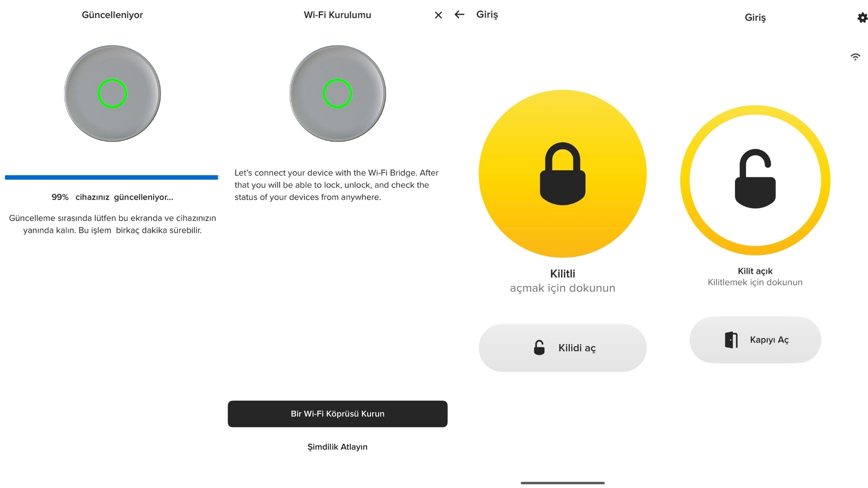Go back using the left arrow
868x488 pixels.
[x=459, y=14]
